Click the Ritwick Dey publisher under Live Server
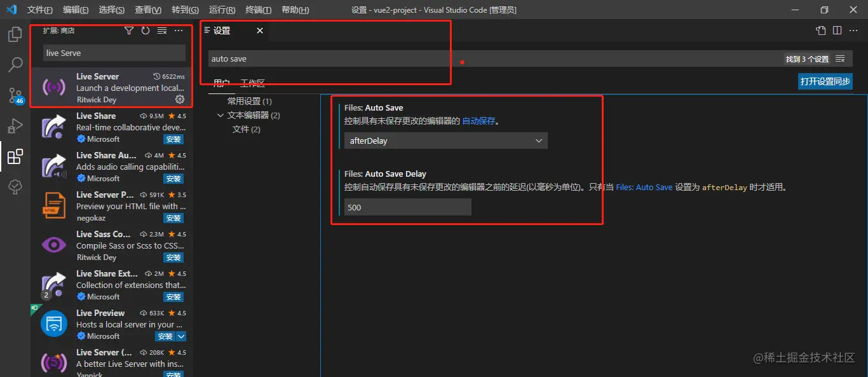Viewport: 868px width, 377px height. (97, 100)
